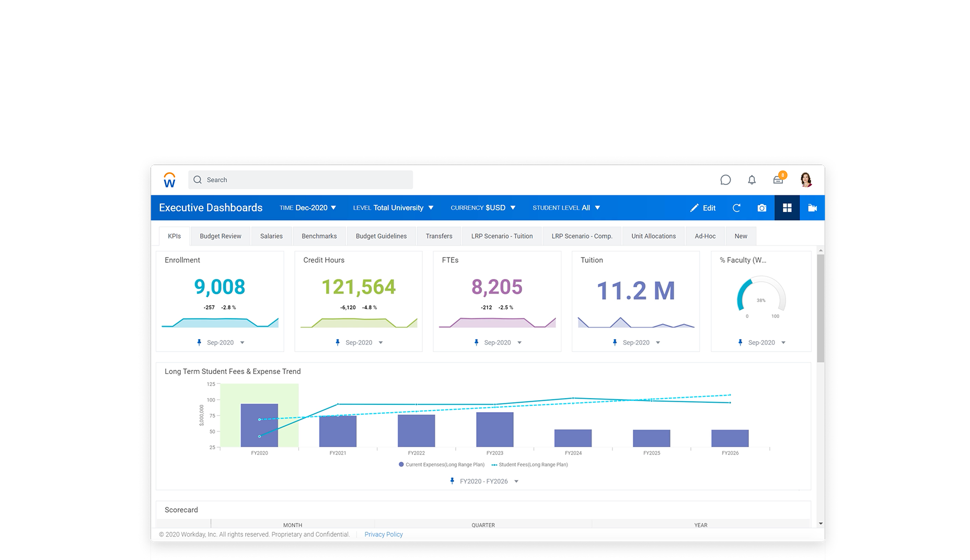Select the grid layout view icon
The image size is (970, 560).
point(787,208)
